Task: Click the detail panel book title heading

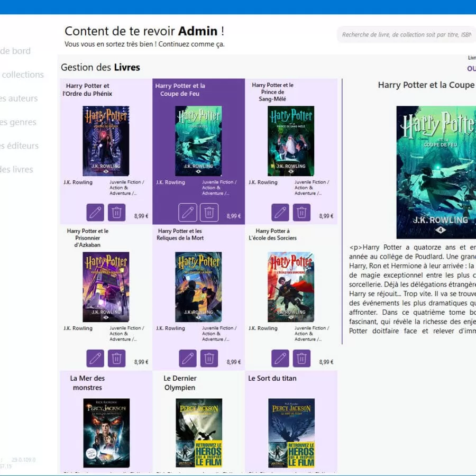Action: tap(427, 85)
